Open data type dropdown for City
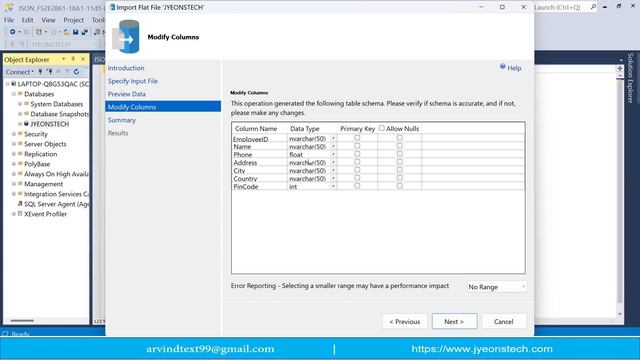This screenshot has width=640, height=360. (x=333, y=171)
